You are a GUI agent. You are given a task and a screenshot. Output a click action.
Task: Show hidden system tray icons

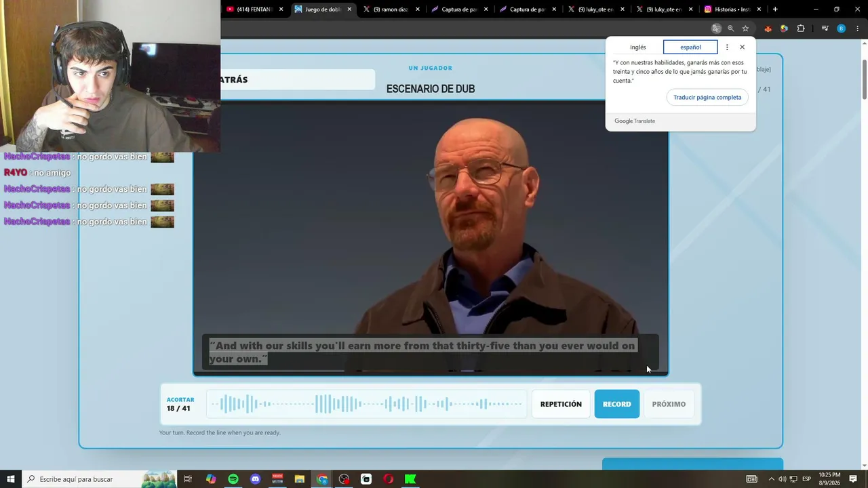(771, 479)
